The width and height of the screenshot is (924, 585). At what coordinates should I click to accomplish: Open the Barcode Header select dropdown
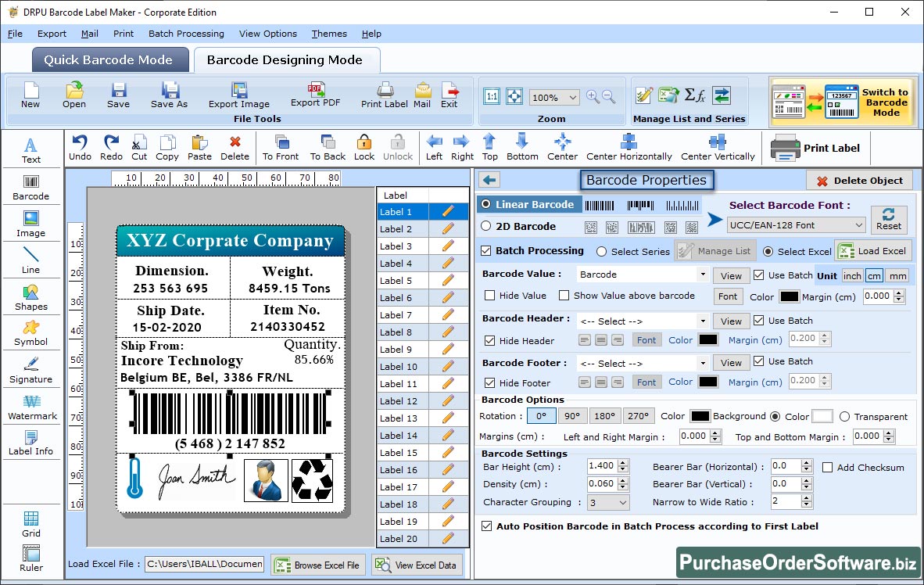pyautogui.click(x=703, y=321)
